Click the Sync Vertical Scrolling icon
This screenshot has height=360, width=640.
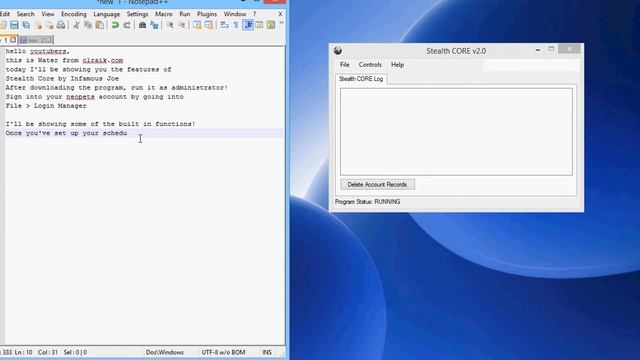197,25
